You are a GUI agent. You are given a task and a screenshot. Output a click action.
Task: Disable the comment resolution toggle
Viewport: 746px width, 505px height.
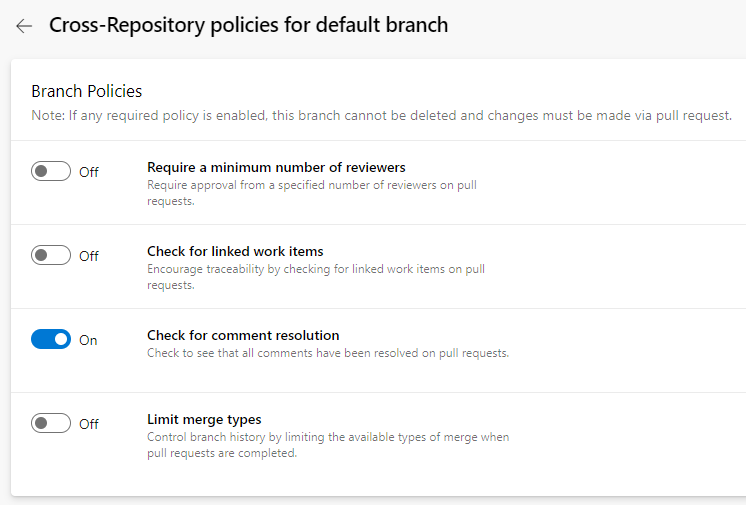click(x=51, y=340)
